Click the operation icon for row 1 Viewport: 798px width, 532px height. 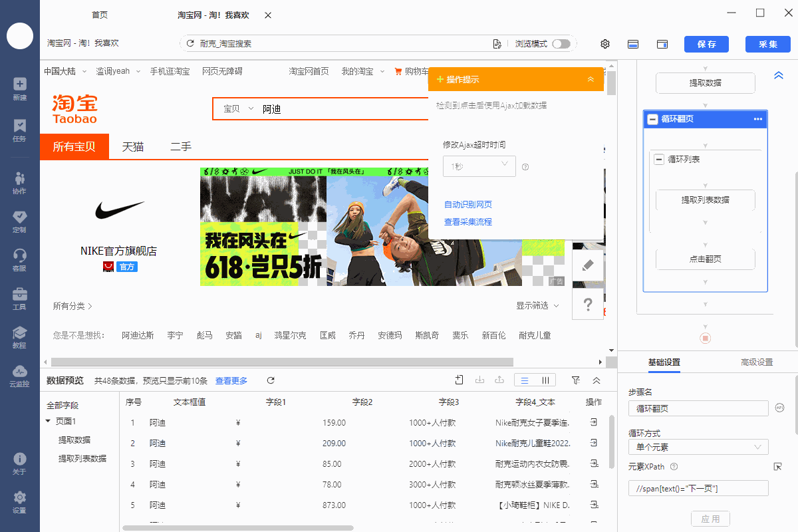click(593, 422)
